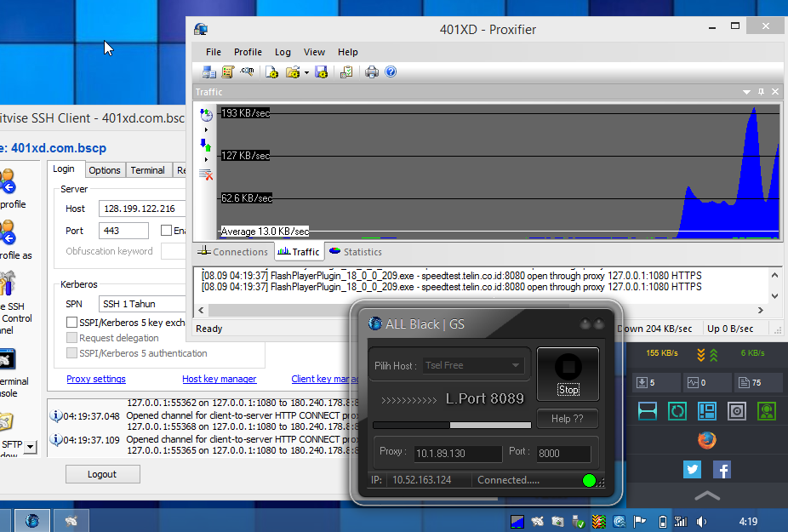Toggle checkbox next to Port field

click(x=166, y=231)
